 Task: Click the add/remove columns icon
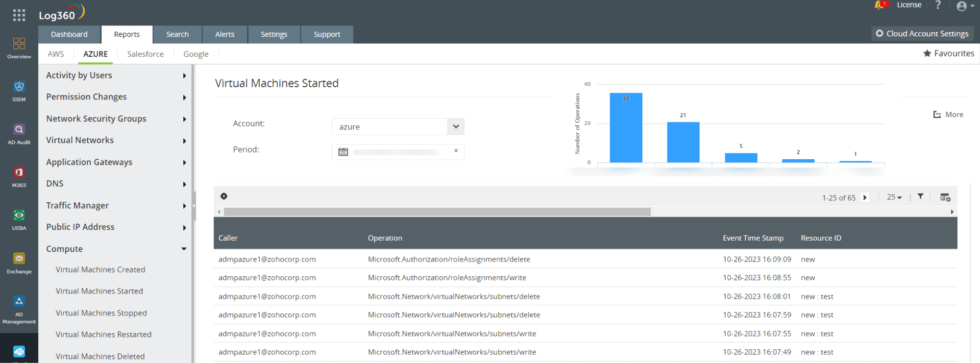click(x=945, y=197)
